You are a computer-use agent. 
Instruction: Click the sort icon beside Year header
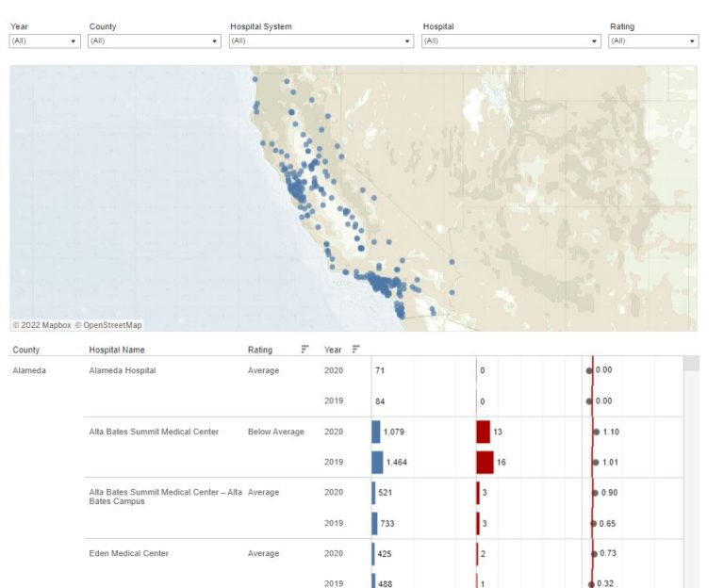point(355,350)
